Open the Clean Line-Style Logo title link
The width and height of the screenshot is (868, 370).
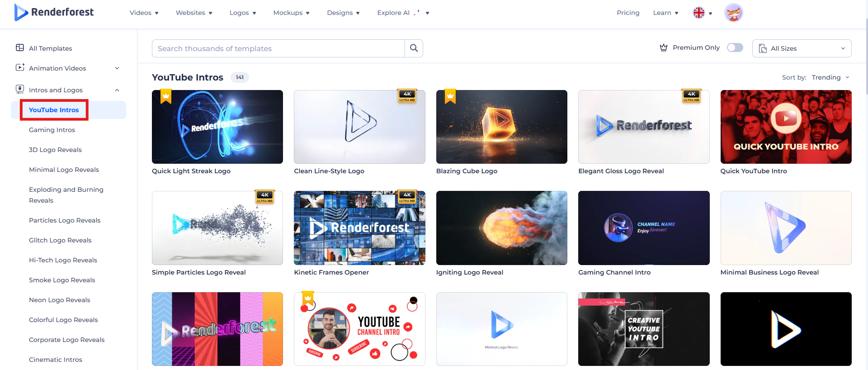pyautogui.click(x=329, y=171)
